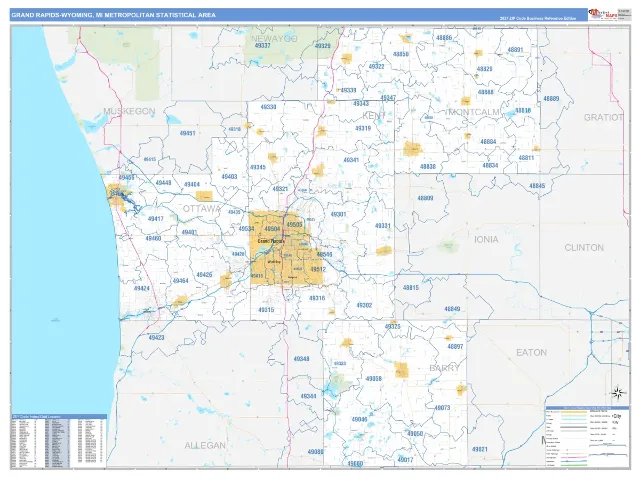Click ZIP code label 49301
Screen dimensions: 640x480
click(338, 214)
